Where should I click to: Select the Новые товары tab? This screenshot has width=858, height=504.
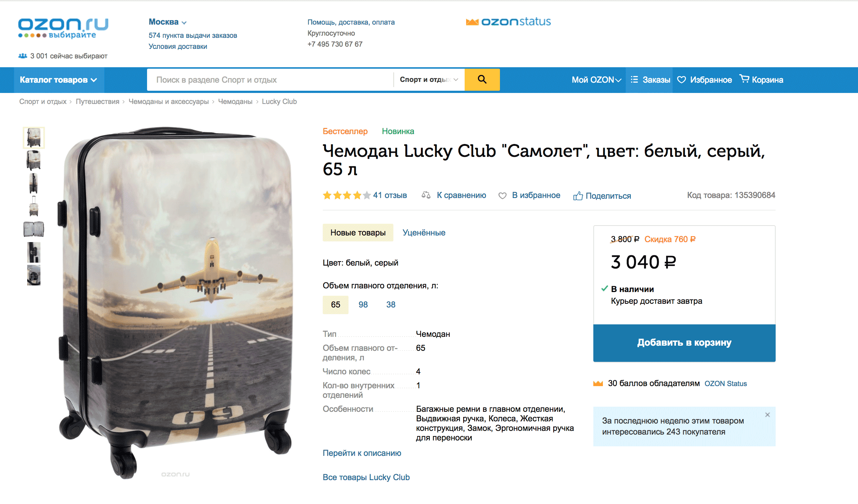click(358, 233)
